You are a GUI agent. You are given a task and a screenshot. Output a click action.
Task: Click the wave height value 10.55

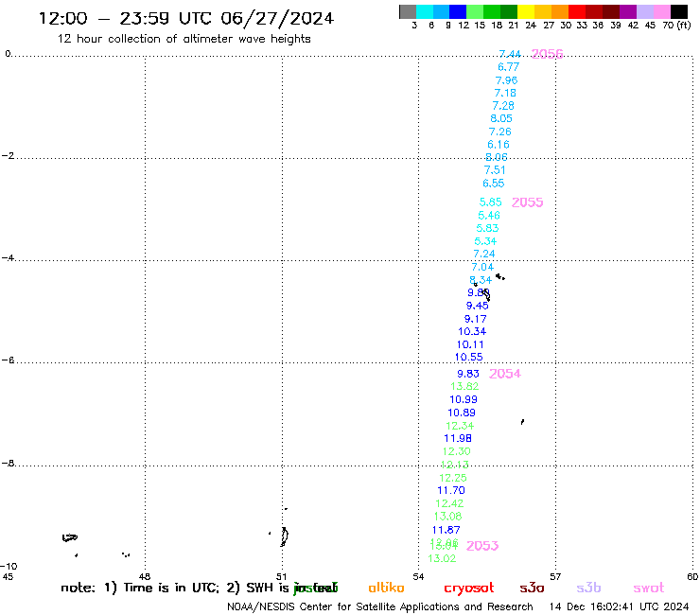coord(469,358)
